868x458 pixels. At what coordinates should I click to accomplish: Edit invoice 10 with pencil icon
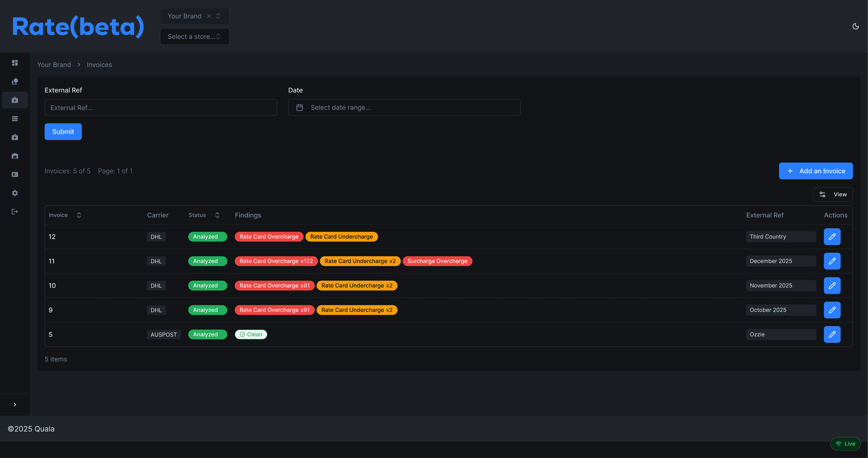click(x=832, y=286)
